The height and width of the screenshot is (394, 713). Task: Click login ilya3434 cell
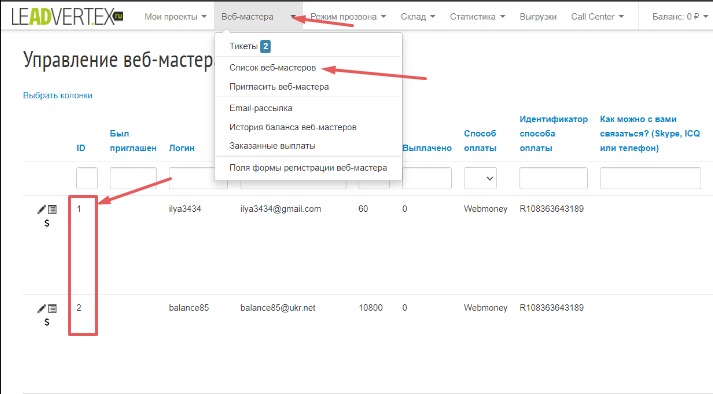185,209
